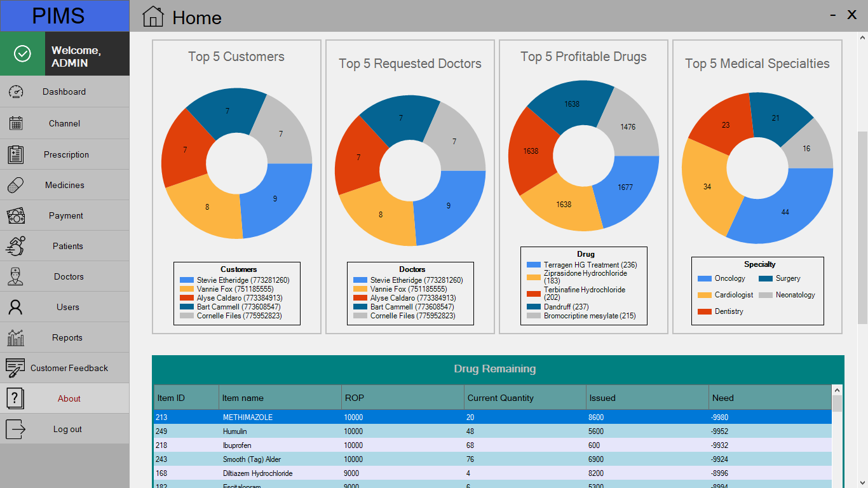Select the Channel calendar icon

[16, 123]
